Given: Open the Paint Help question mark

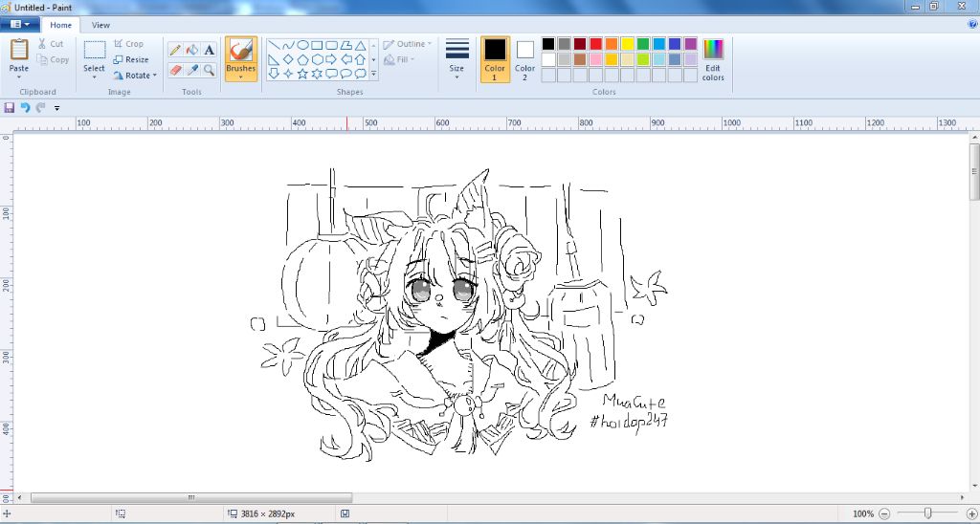Looking at the screenshot, I should [972, 24].
